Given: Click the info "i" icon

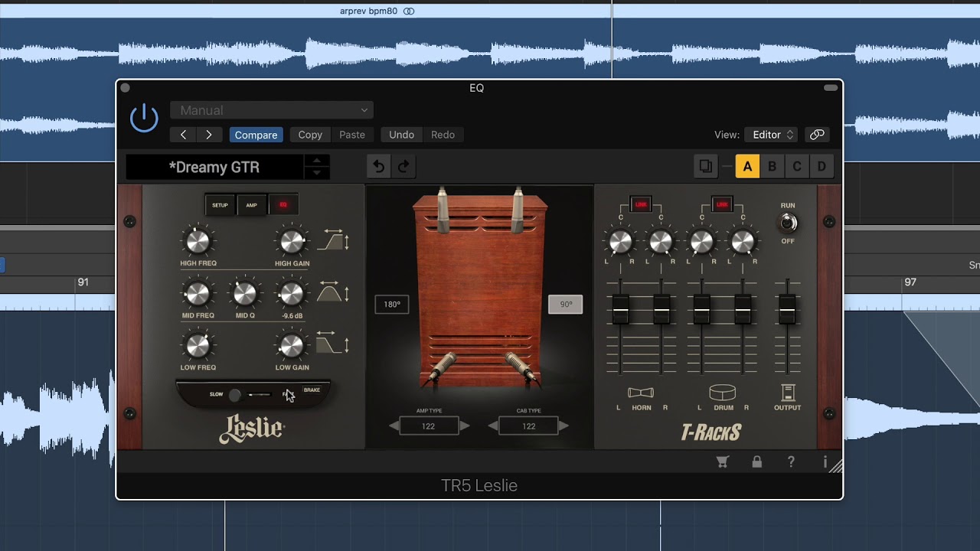Looking at the screenshot, I should coord(825,461).
